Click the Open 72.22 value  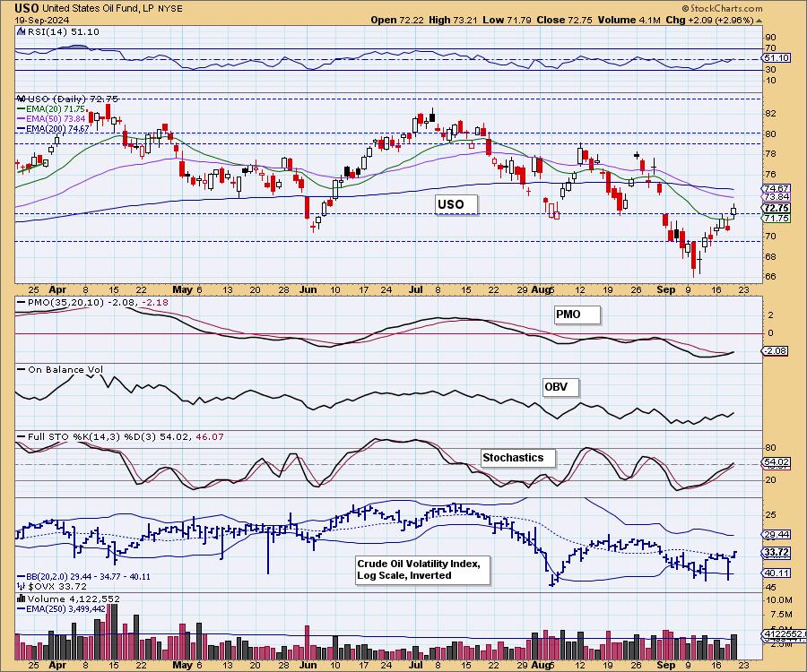(397, 20)
